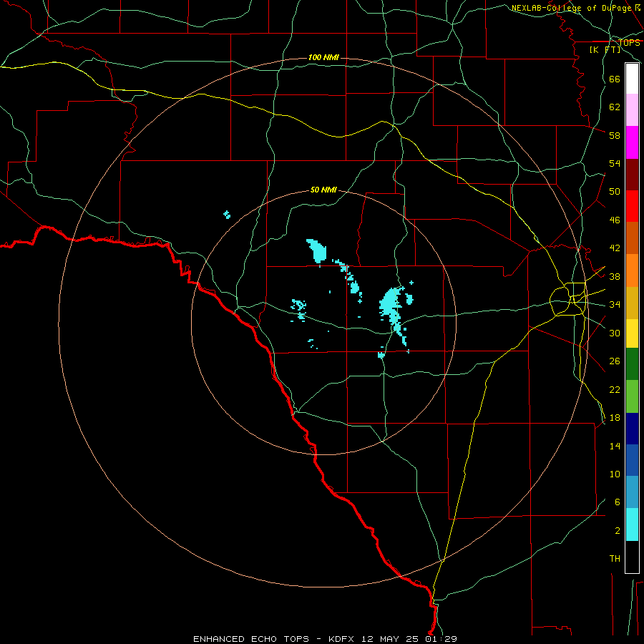
Task: Click the '34' legend value
Action: pyautogui.click(x=615, y=304)
